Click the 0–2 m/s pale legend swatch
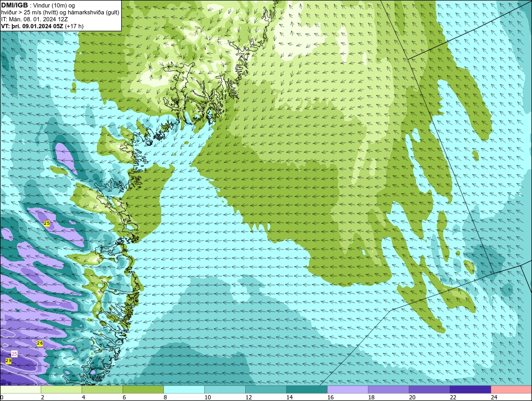The width and height of the screenshot is (532, 401). pos(21,389)
